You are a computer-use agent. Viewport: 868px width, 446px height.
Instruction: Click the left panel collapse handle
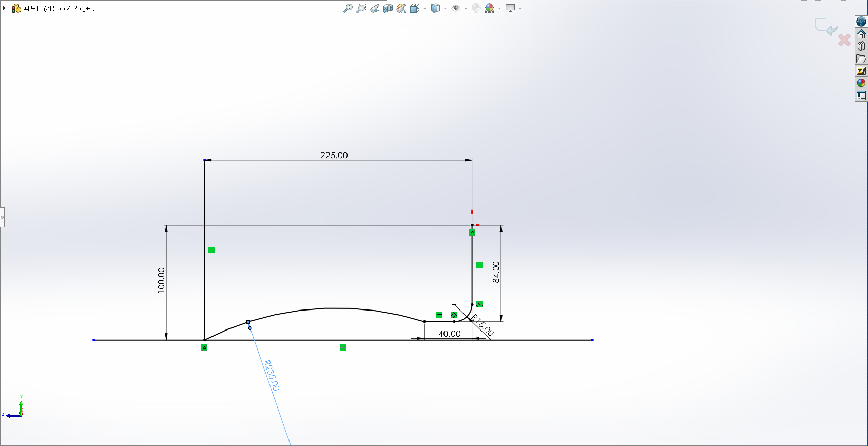pyautogui.click(x=2, y=217)
